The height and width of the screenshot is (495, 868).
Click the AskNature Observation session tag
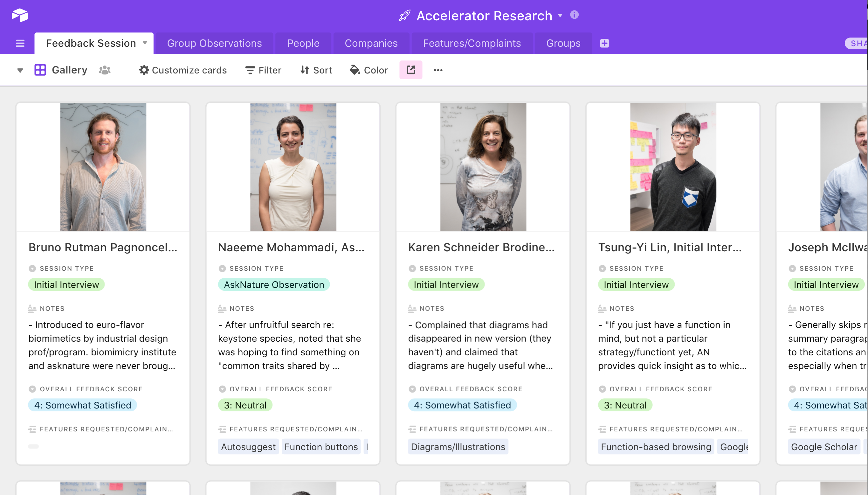click(274, 284)
